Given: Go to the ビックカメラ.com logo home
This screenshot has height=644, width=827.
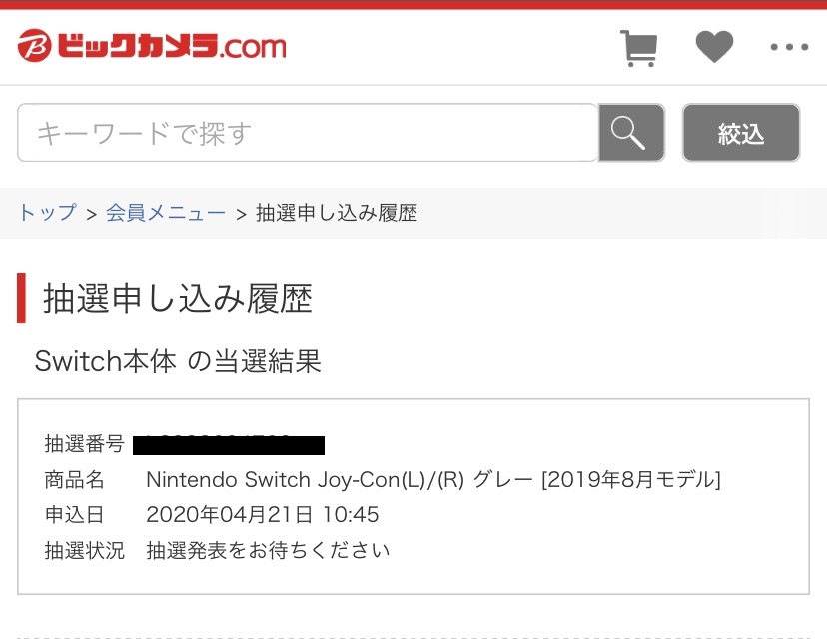Looking at the screenshot, I should coord(152,45).
